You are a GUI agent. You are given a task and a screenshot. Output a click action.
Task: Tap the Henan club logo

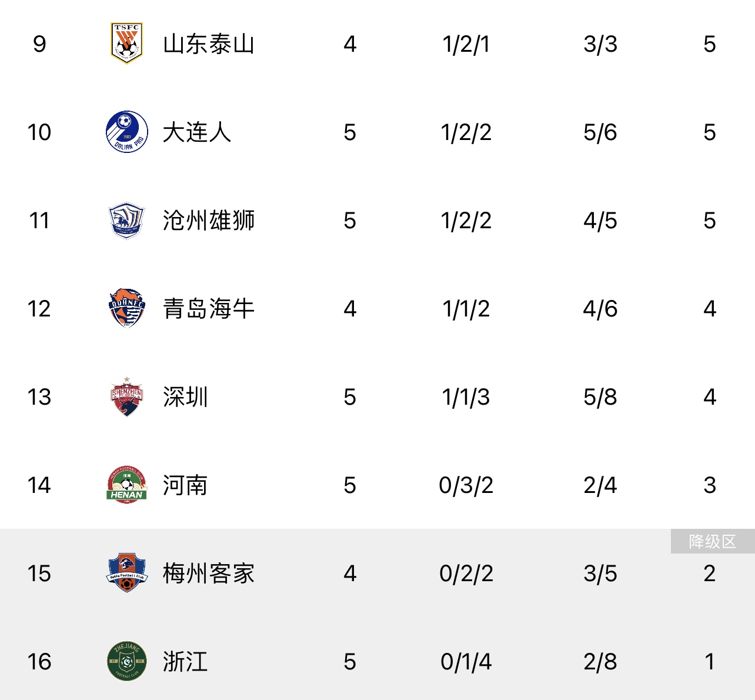(126, 485)
